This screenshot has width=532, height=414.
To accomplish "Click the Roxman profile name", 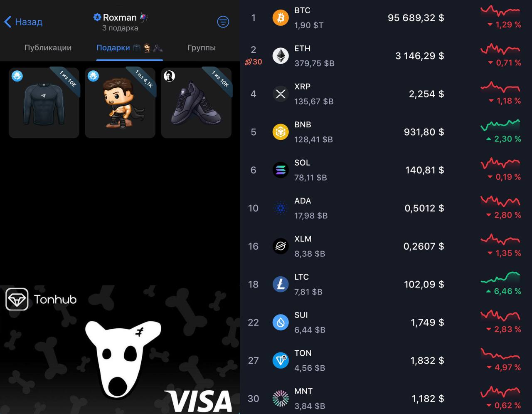I will 120,17.
